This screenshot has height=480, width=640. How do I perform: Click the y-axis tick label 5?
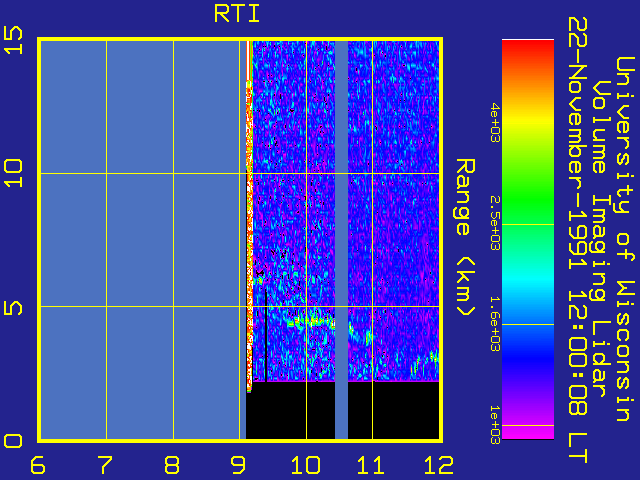click(13, 308)
